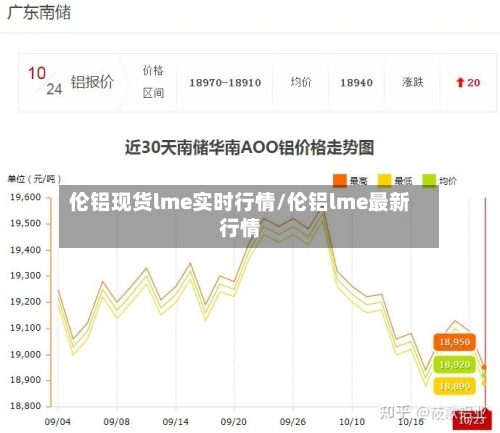Toggle the yellow 最低 legend swatch
Image resolution: width=500 pixels, height=433 pixels.
384,180
